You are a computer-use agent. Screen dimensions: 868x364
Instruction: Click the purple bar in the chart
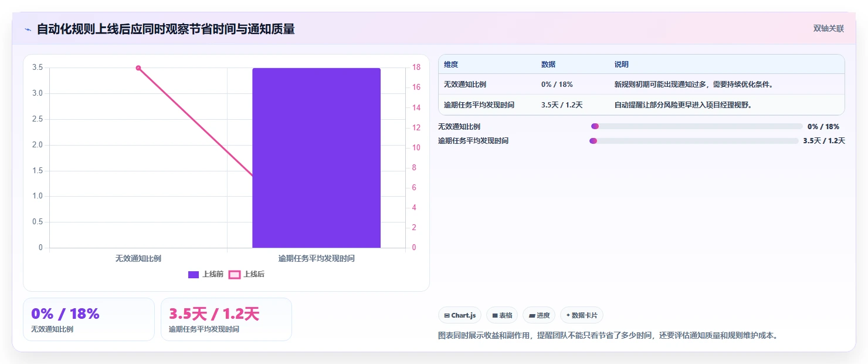tap(316, 157)
